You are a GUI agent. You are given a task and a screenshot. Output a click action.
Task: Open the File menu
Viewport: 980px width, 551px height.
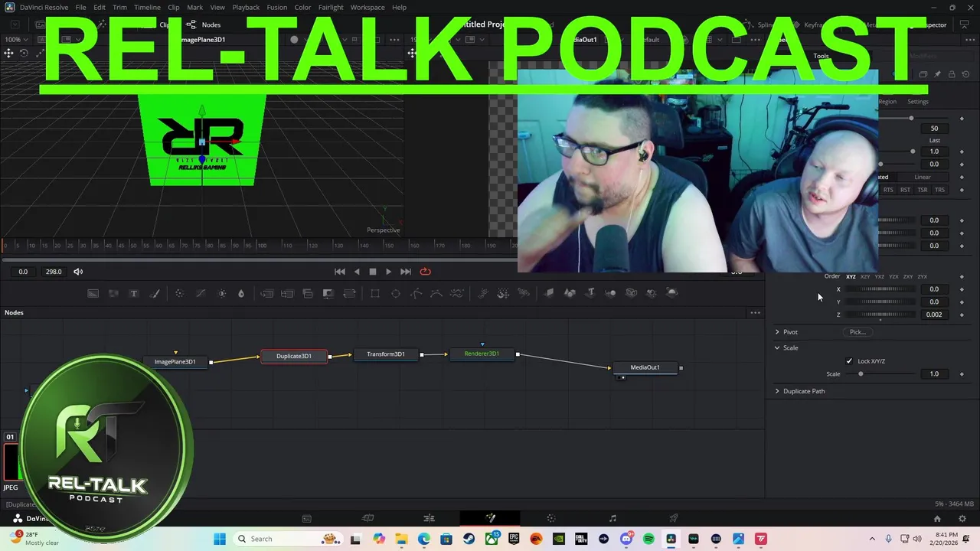(80, 8)
